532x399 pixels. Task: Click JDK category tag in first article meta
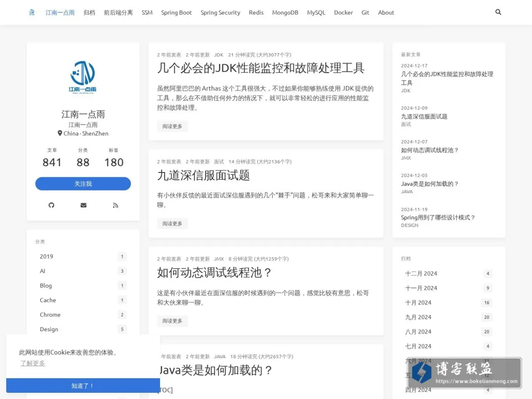pos(219,55)
